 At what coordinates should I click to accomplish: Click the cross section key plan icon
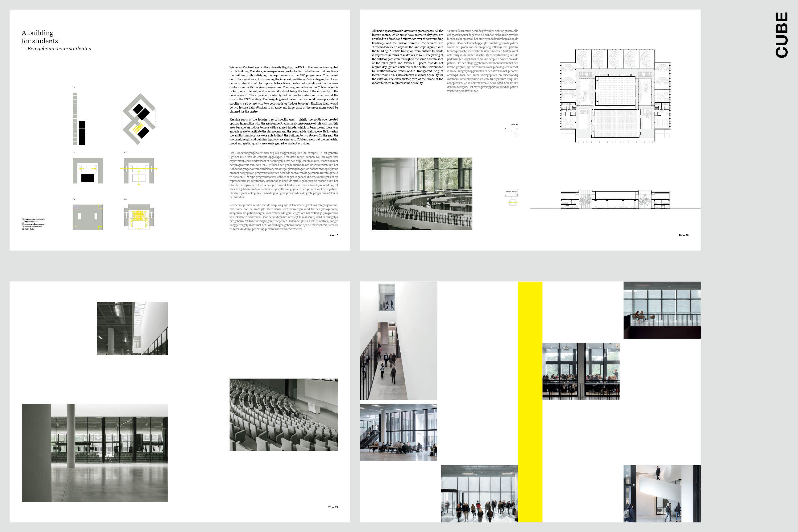point(513,202)
